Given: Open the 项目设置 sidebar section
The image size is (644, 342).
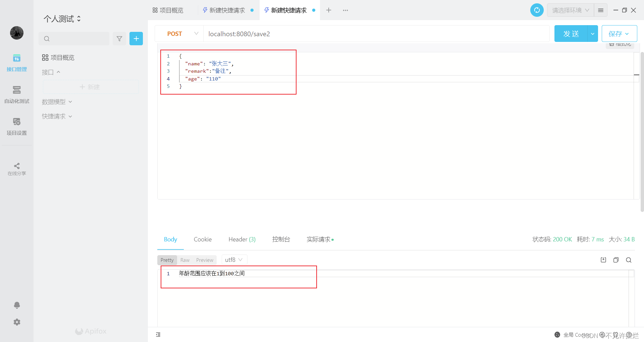Looking at the screenshot, I should click(16, 127).
